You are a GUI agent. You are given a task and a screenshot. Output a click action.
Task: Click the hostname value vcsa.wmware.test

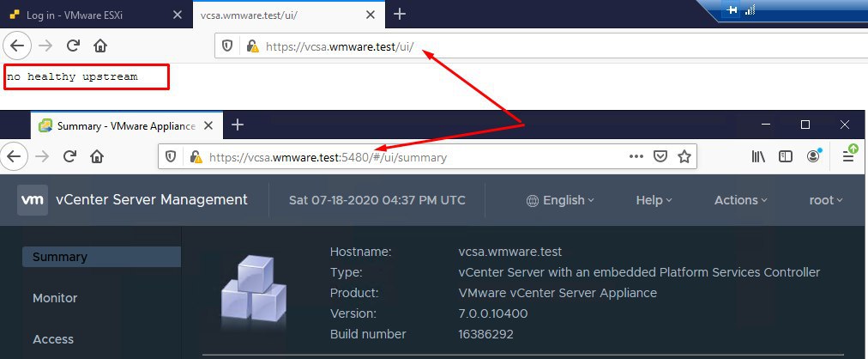point(509,253)
